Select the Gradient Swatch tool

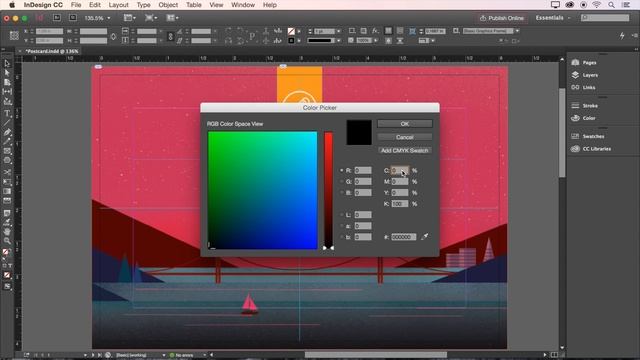(x=7, y=191)
